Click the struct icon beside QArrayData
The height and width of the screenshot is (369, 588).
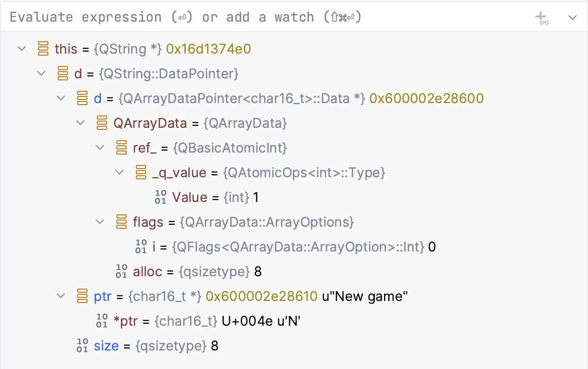click(102, 123)
